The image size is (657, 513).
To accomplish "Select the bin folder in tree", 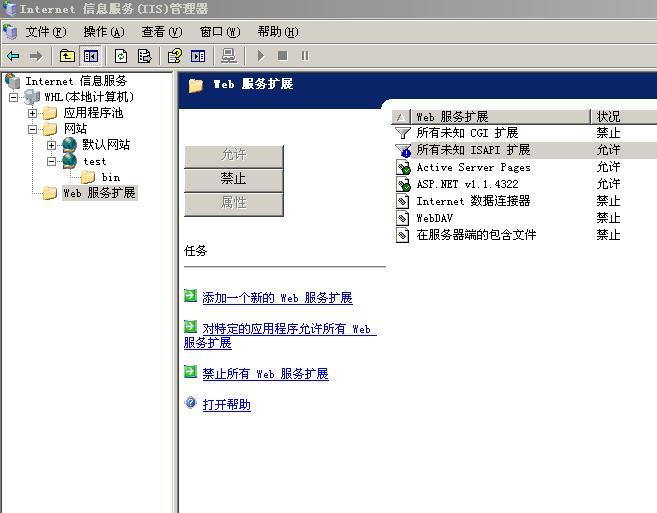I will coord(111,177).
